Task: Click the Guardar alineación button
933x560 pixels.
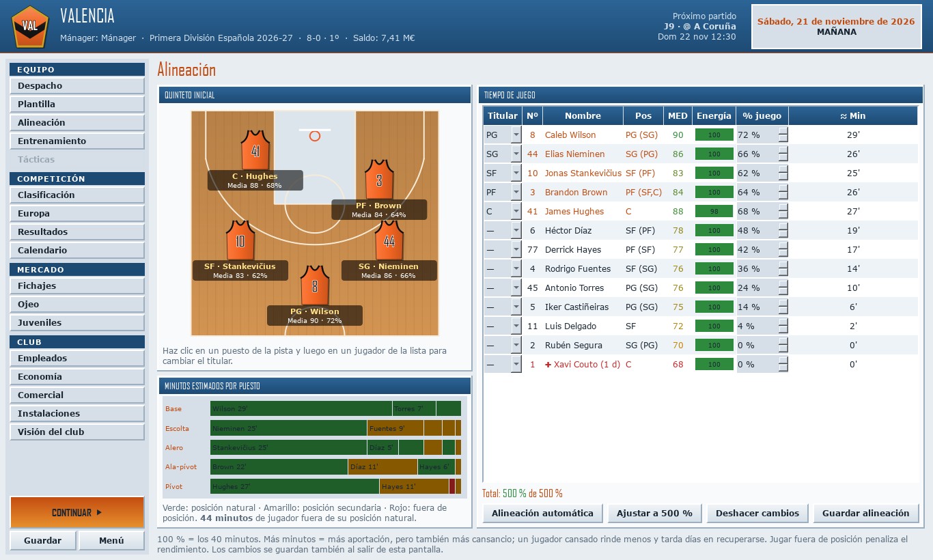Action: coord(866,513)
